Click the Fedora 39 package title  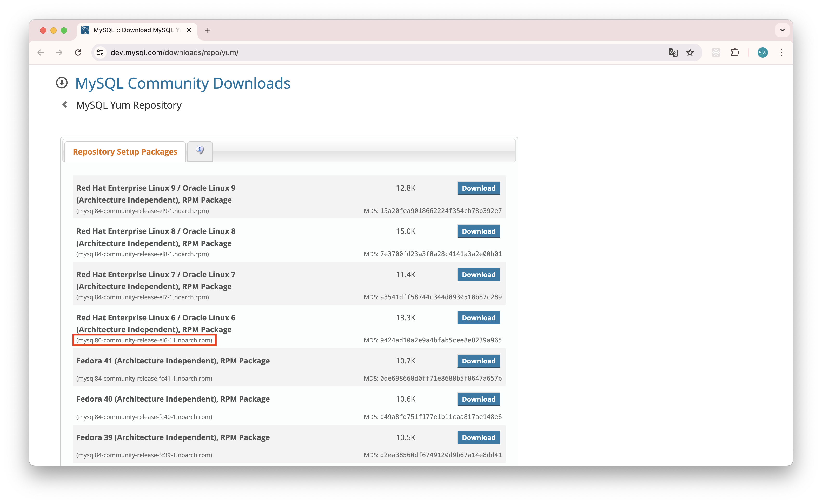point(173,437)
